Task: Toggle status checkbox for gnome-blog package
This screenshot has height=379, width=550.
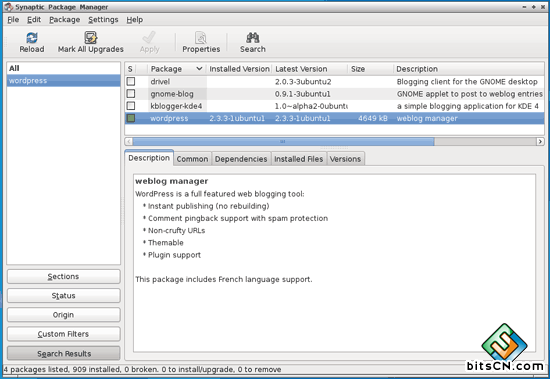Action: pyautogui.click(x=131, y=94)
